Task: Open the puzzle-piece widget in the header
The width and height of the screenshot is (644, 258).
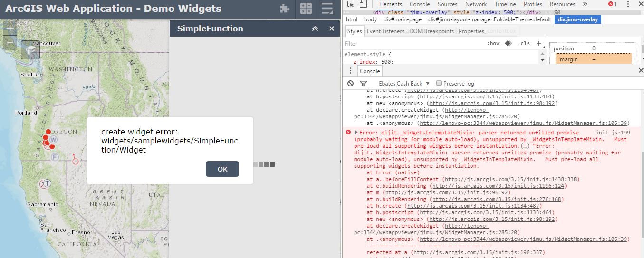Action: 284,8
